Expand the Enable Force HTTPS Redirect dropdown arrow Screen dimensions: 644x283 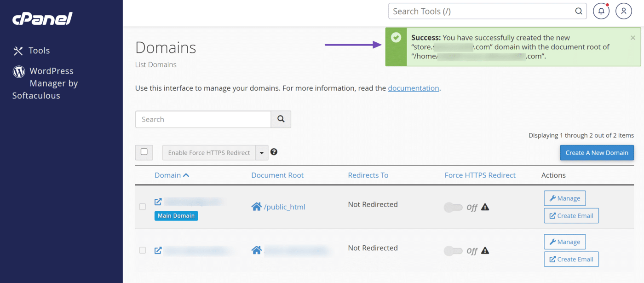click(x=262, y=153)
